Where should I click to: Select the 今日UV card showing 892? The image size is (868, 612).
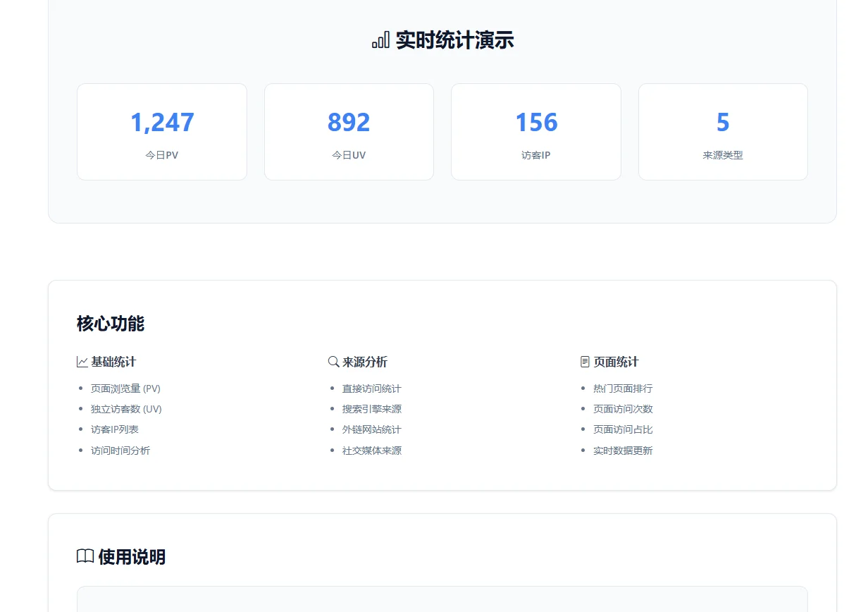349,132
